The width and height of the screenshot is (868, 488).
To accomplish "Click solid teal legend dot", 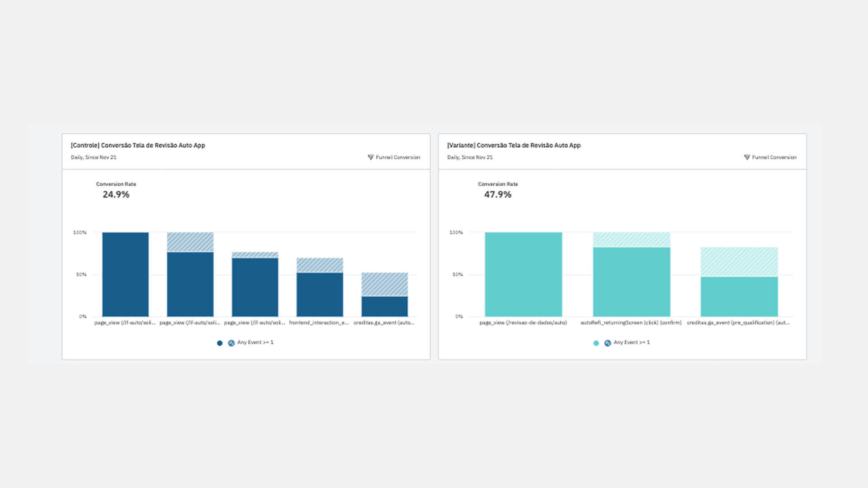I will click(x=596, y=343).
